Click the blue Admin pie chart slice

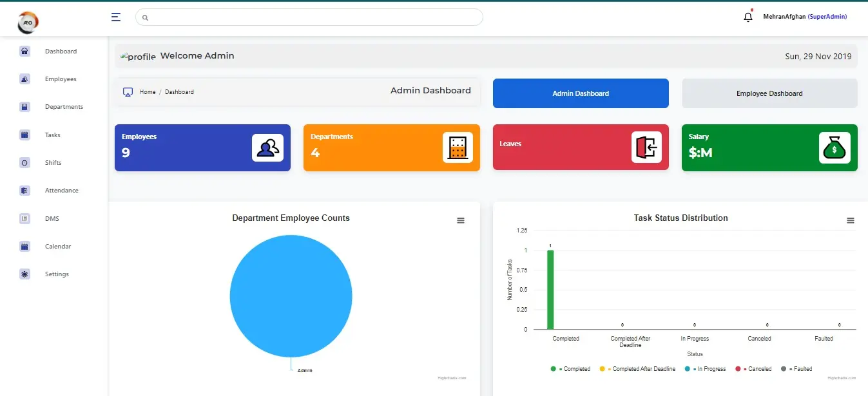point(291,296)
